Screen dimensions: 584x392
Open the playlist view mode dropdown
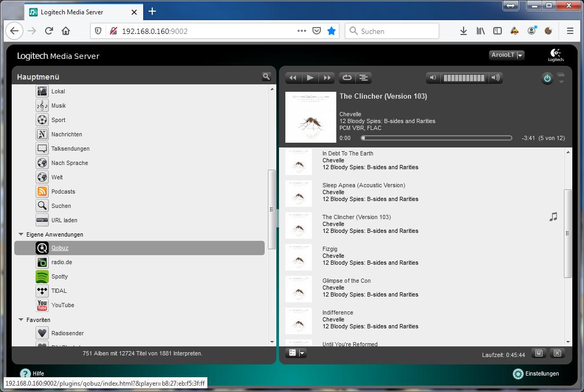[296, 353]
